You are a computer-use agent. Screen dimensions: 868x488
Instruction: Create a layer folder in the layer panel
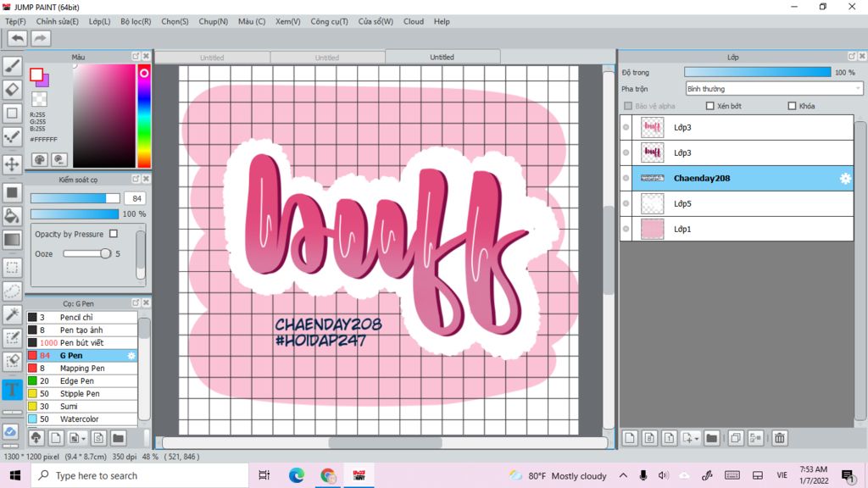click(711, 438)
